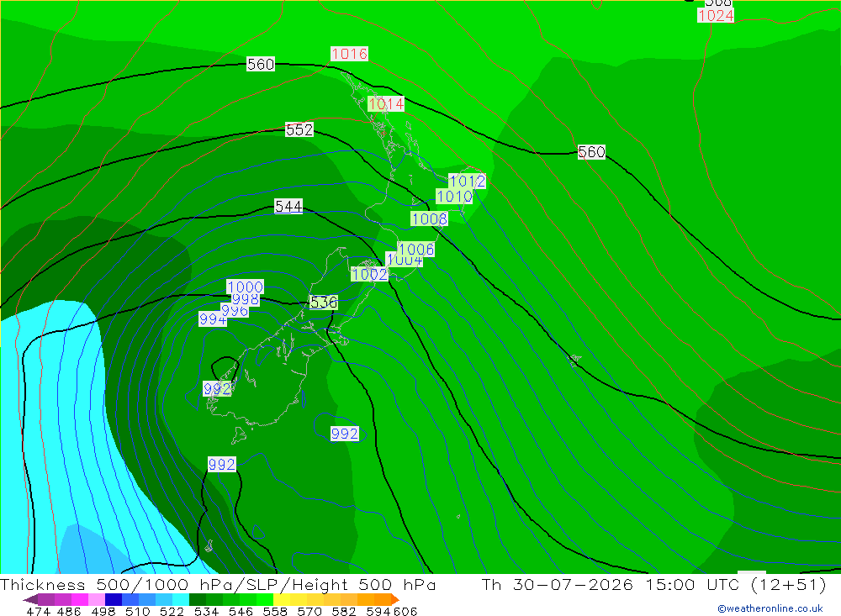Click the legend value 522
Image resolution: width=841 pixels, height=616 pixels.
[172, 612]
